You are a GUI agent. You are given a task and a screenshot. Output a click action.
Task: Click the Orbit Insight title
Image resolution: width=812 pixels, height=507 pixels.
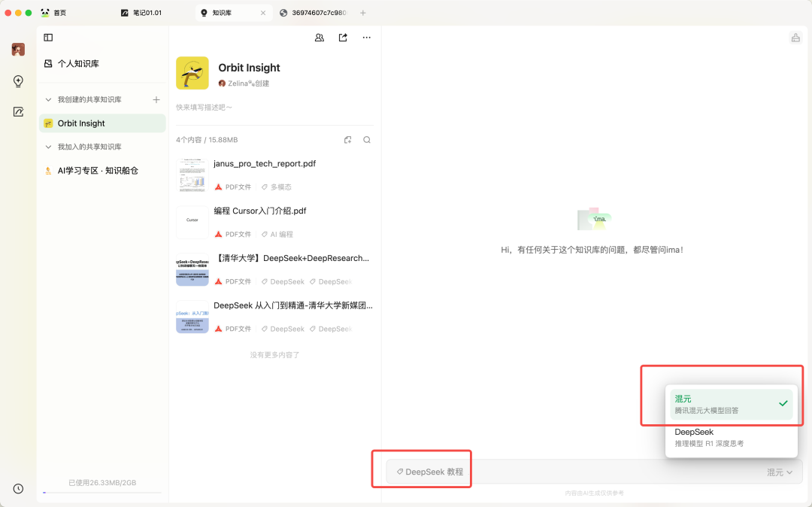[249, 68]
